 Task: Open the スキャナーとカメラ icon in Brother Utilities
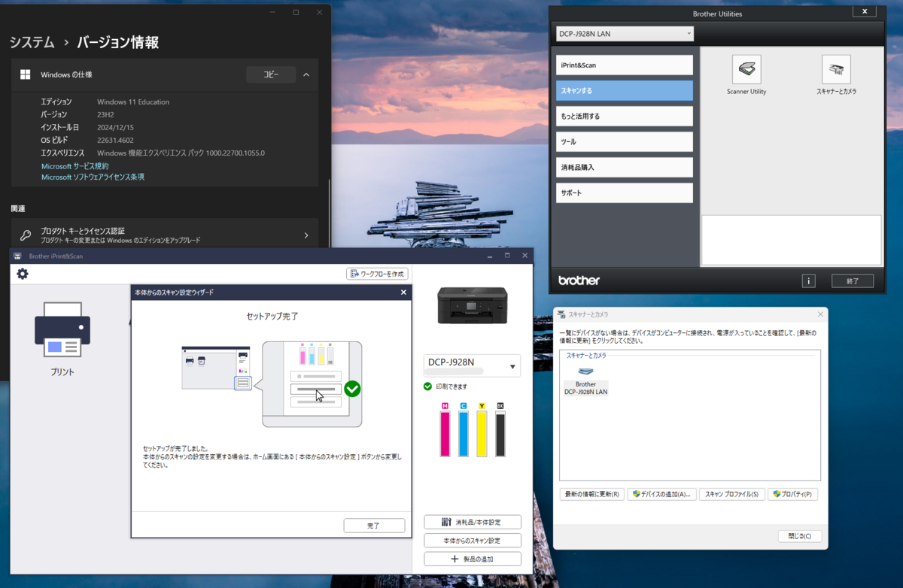point(836,70)
